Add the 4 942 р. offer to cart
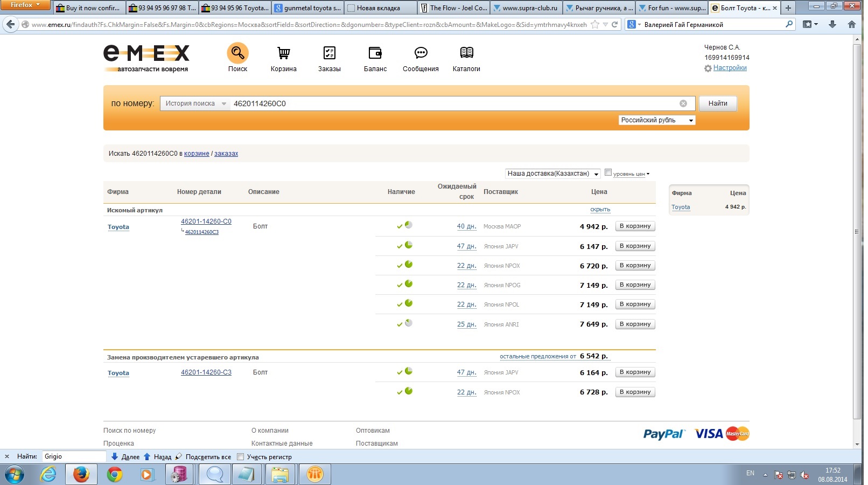868x485 pixels. 635,226
